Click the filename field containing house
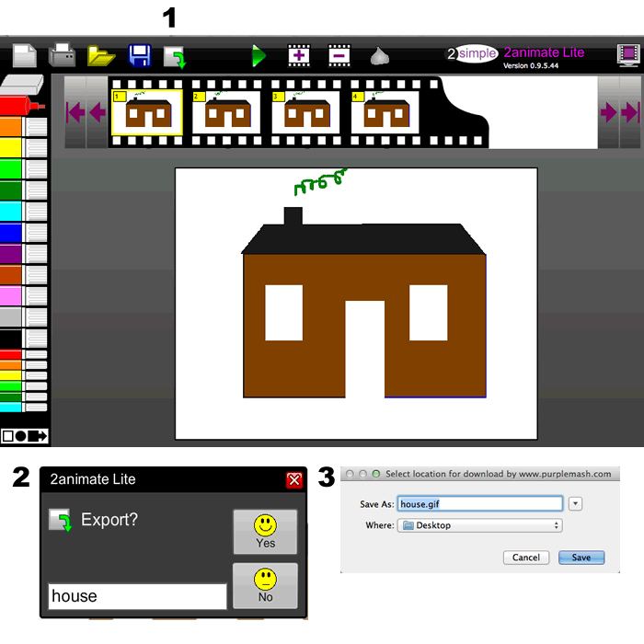The height and width of the screenshot is (644, 644). click(x=138, y=596)
